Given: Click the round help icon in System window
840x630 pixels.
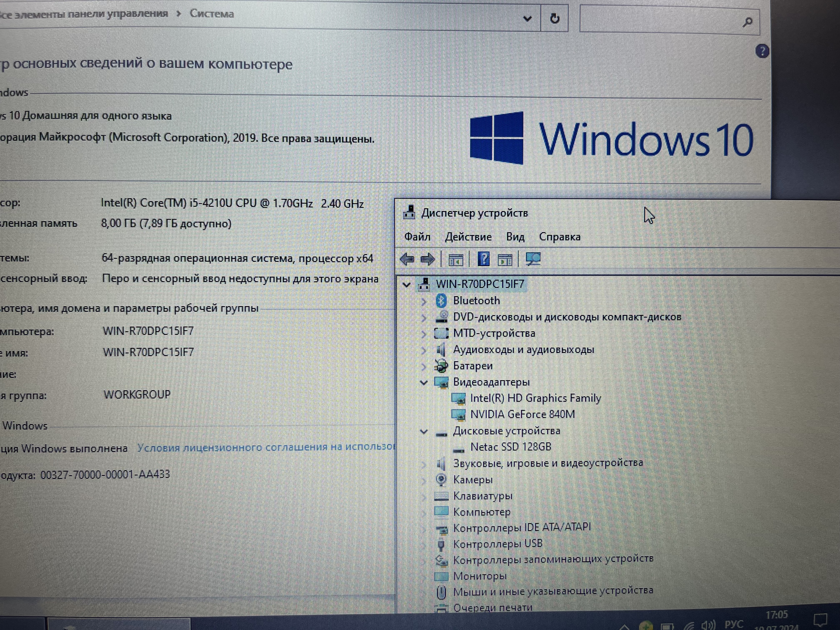Looking at the screenshot, I should 762,51.
